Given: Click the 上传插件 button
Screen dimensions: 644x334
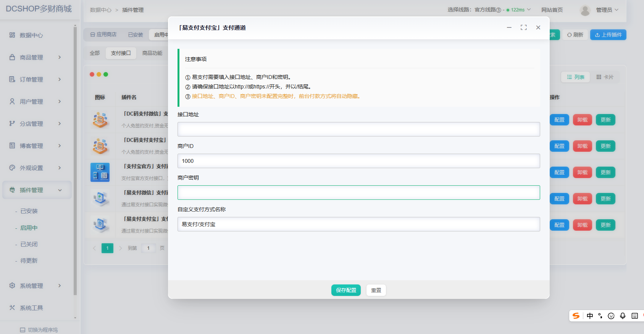Looking at the screenshot, I should (608, 35).
